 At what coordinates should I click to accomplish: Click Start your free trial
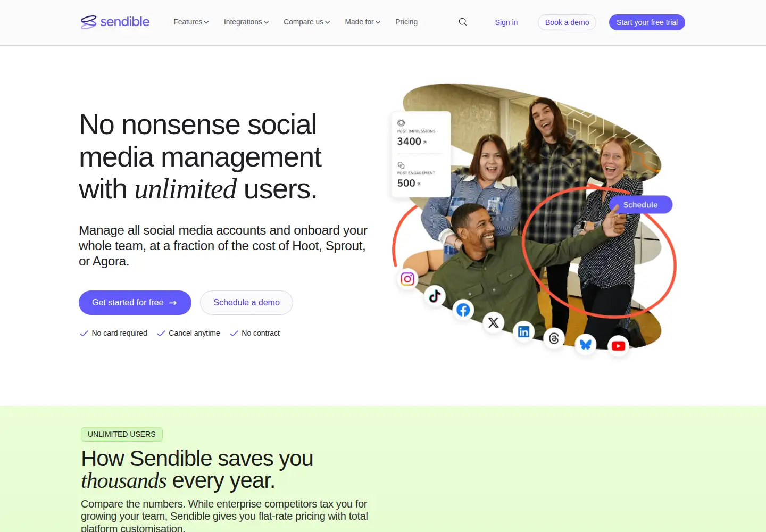(x=647, y=22)
